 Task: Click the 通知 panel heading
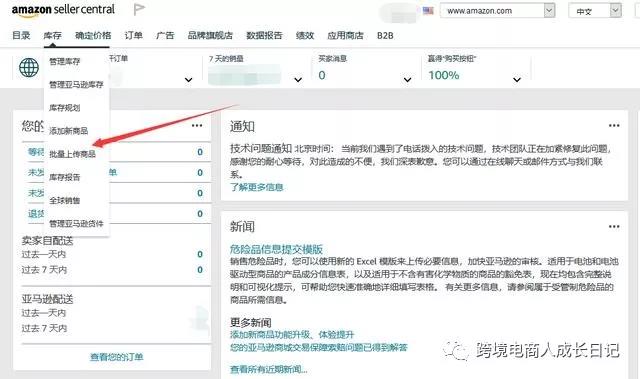(x=242, y=126)
